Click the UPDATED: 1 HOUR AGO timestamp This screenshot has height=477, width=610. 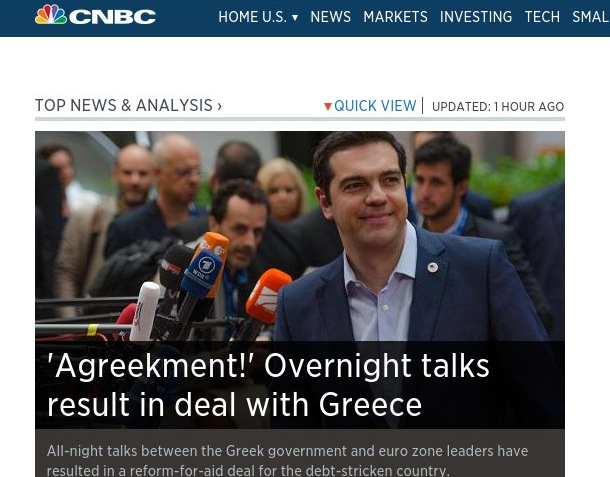(x=498, y=107)
